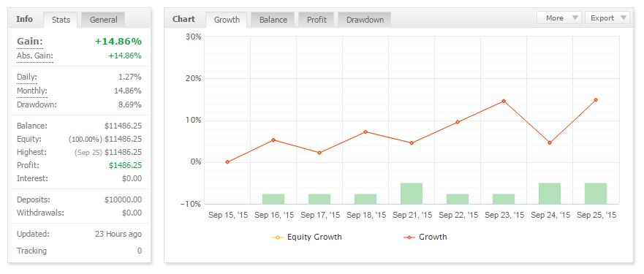The width and height of the screenshot is (644, 274).
Task: Click the Sep 17 growth data point
Action: pyautogui.click(x=319, y=153)
